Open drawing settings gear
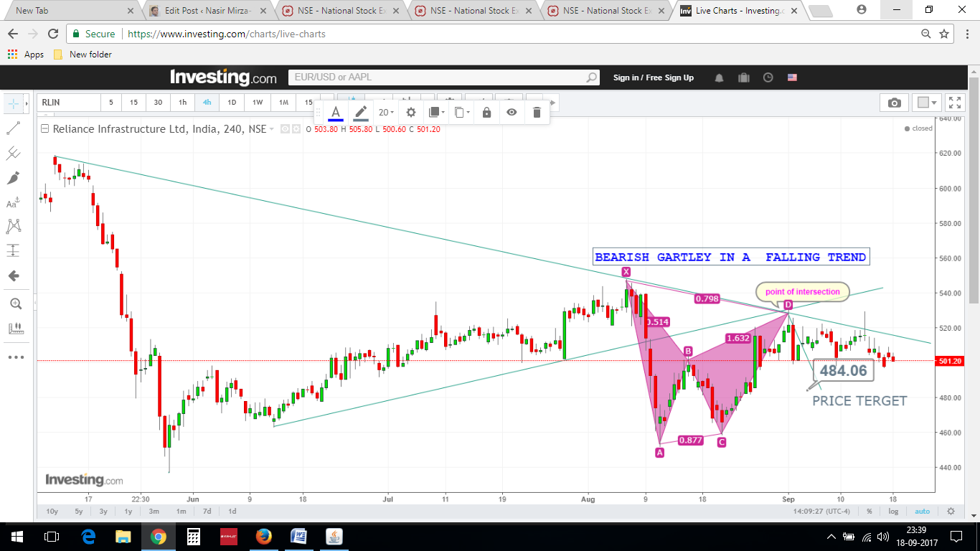980x551 pixels. pyautogui.click(x=411, y=112)
